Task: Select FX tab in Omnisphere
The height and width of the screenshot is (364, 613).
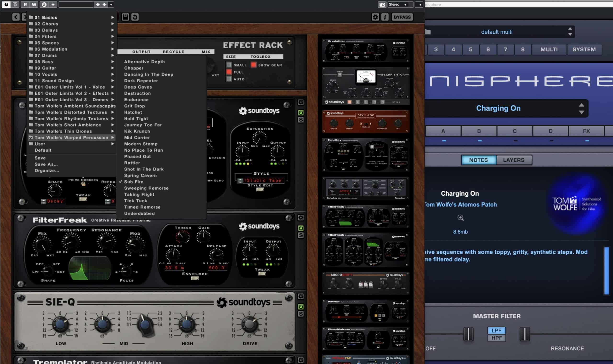Action: [x=586, y=131]
